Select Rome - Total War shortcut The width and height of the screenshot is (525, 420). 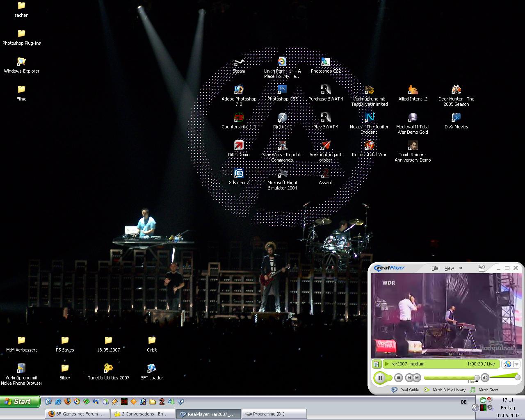(x=369, y=149)
